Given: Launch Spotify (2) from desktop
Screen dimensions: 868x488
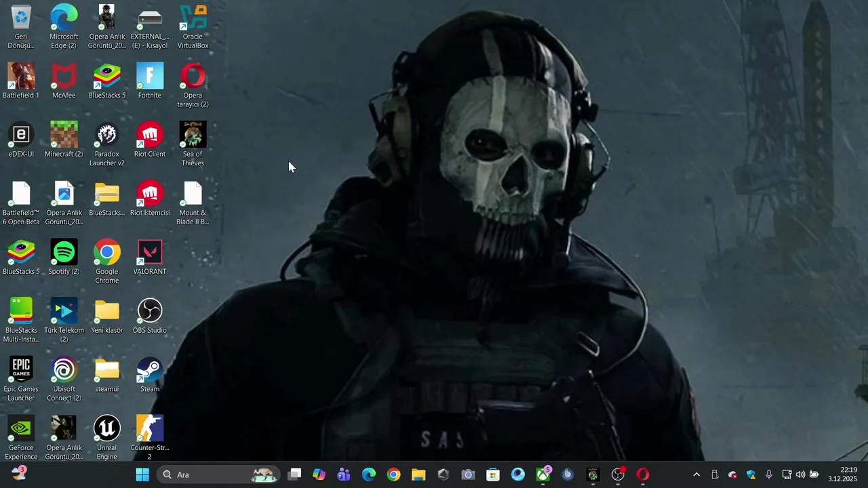Looking at the screenshot, I should click(x=64, y=258).
